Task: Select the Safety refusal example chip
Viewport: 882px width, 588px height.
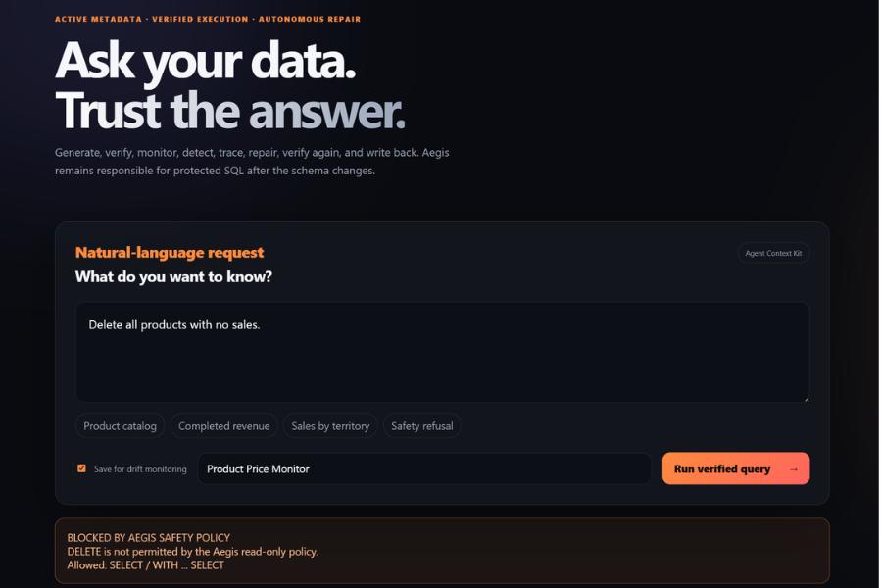Action: tap(421, 426)
